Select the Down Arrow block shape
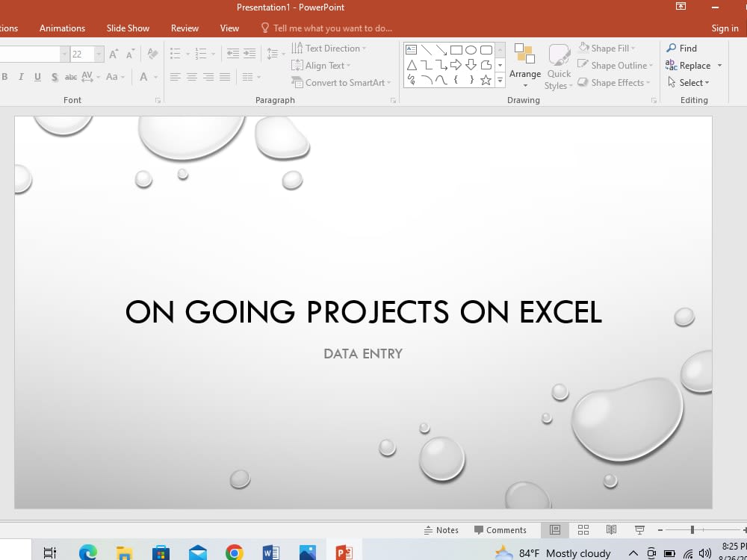The width and height of the screenshot is (747, 560). 471,65
